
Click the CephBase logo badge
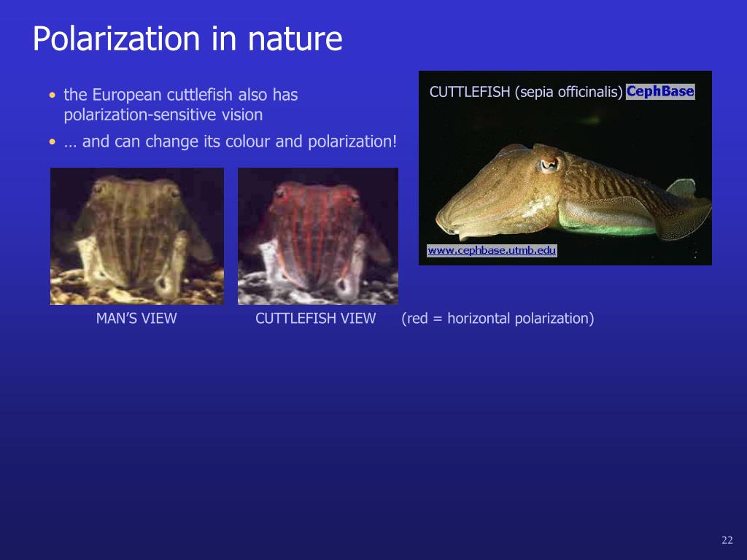point(660,91)
